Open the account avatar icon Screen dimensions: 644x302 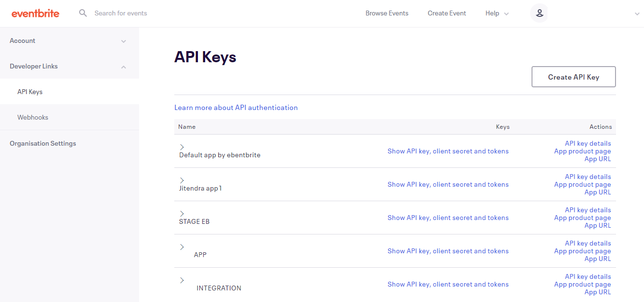click(539, 13)
